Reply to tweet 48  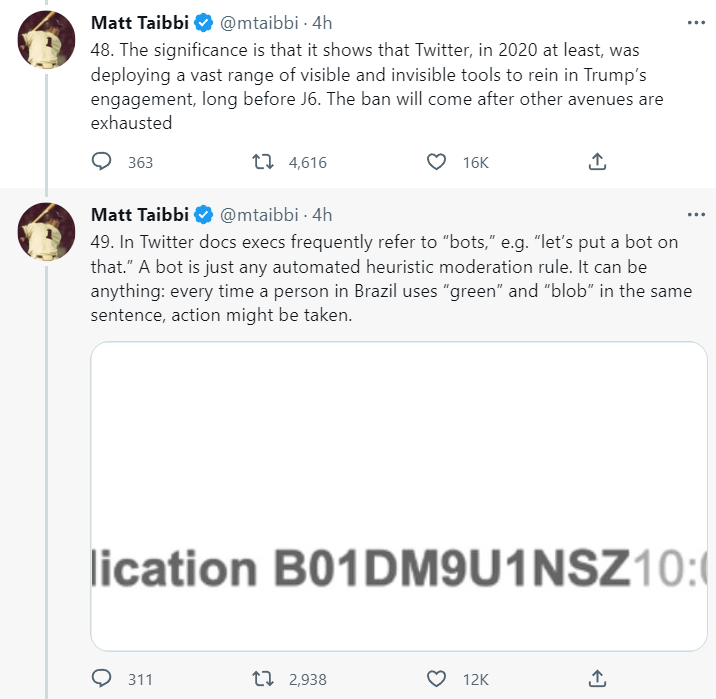coord(101,162)
